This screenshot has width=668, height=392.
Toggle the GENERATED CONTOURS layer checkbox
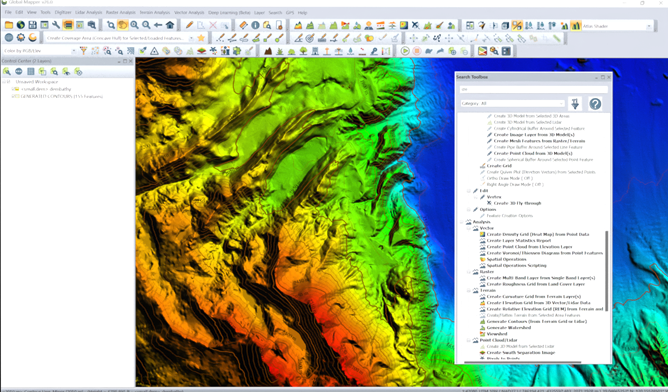(x=14, y=97)
